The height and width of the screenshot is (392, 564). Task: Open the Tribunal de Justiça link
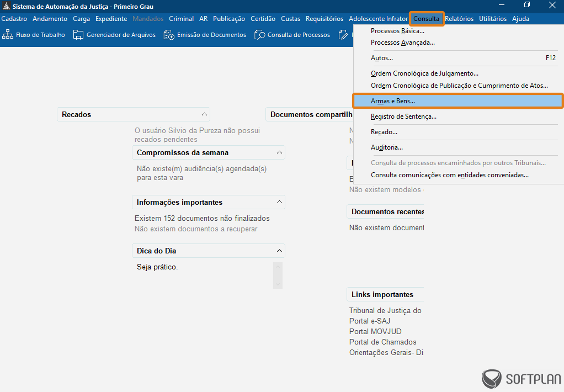point(385,311)
